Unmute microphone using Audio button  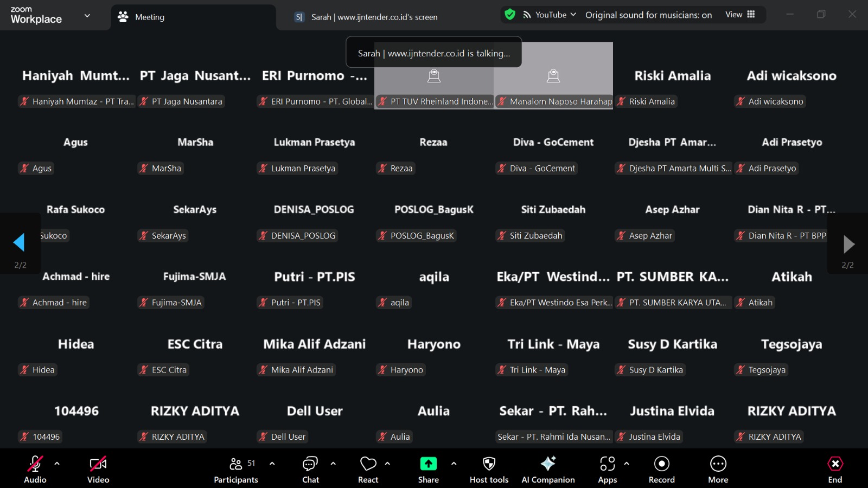coord(35,470)
